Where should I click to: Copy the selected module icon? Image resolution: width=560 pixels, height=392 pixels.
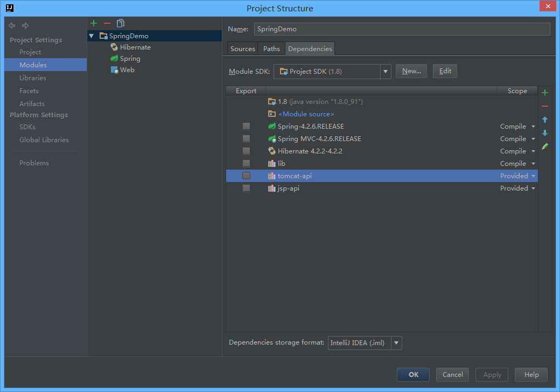click(x=121, y=24)
